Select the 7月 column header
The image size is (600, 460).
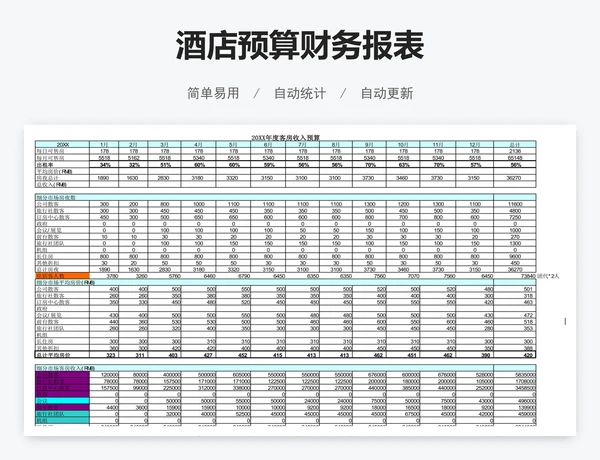point(303,145)
